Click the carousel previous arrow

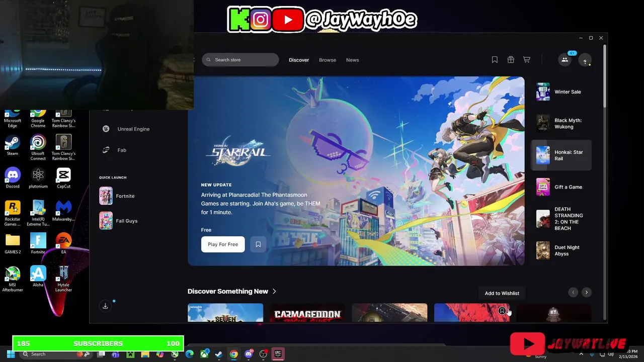click(x=573, y=292)
